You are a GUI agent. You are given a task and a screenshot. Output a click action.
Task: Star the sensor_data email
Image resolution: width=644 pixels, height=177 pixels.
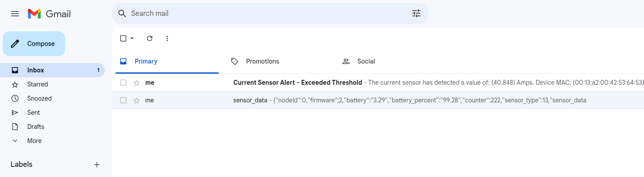[136, 100]
